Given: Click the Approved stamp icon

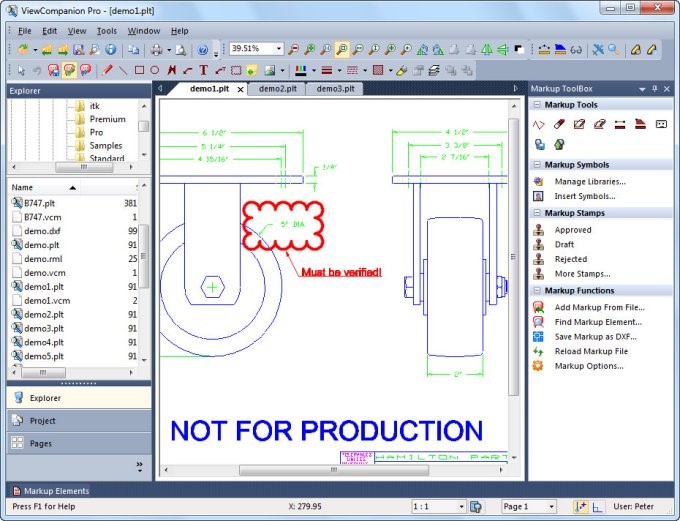Looking at the screenshot, I should point(539,230).
